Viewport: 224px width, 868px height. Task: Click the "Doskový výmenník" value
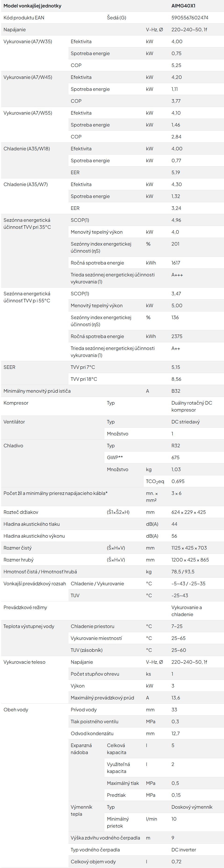coord(191,807)
